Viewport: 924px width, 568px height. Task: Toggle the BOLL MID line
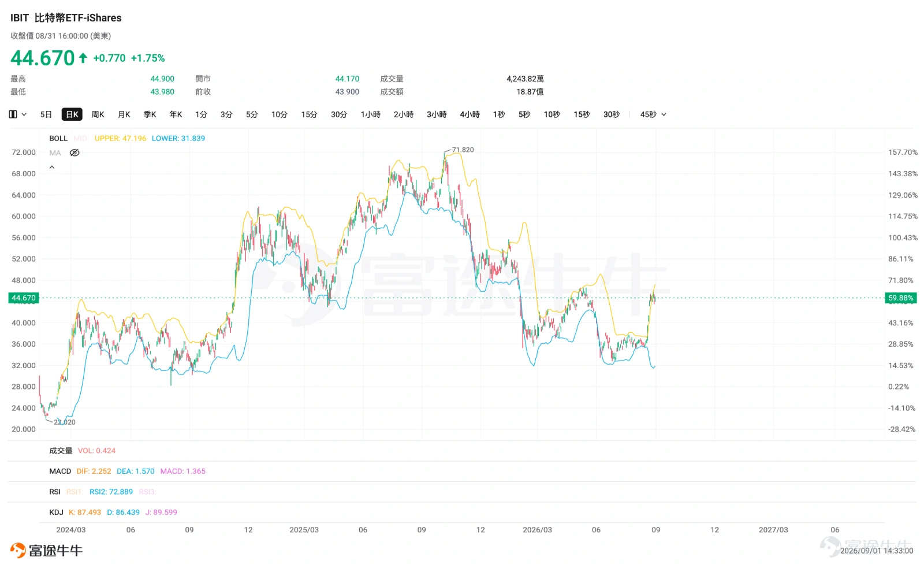click(x=81, y=138)
